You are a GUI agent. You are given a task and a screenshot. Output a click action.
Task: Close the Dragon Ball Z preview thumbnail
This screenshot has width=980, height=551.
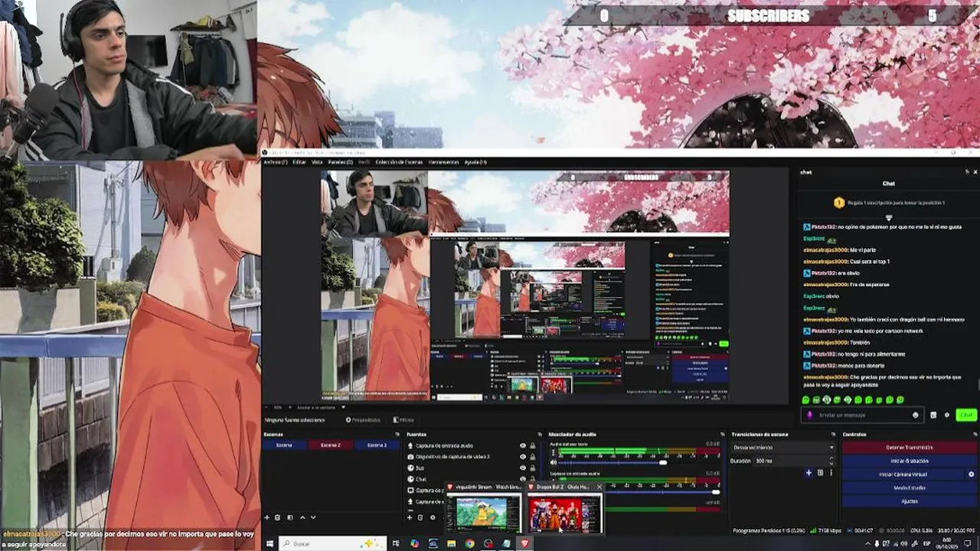coord(599,487)
